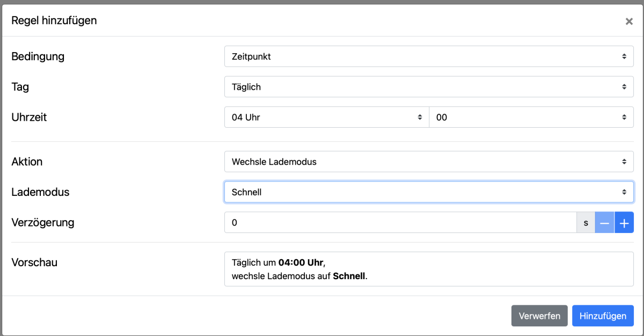
Task: Click the plus button to increase Verzögerung
Action: tap(624, 223)
